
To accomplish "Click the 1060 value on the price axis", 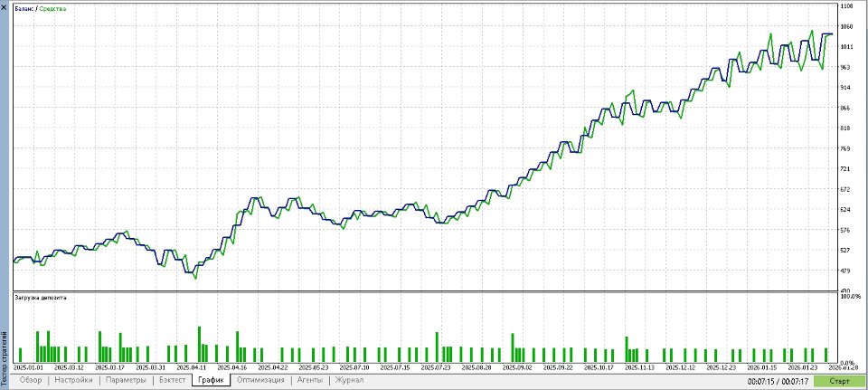I will click(846, 26).
